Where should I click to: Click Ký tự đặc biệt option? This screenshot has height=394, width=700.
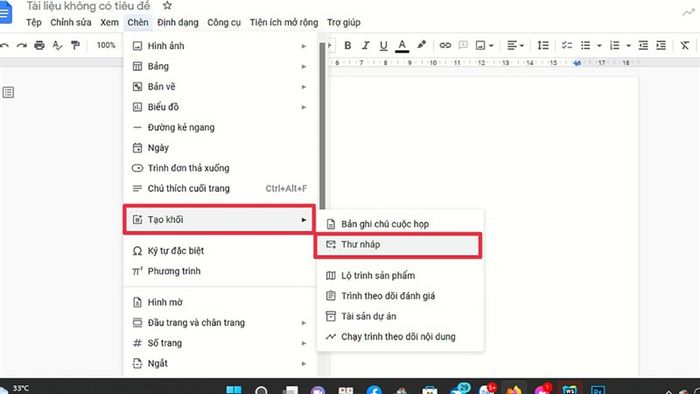click(x=220, y=251)
